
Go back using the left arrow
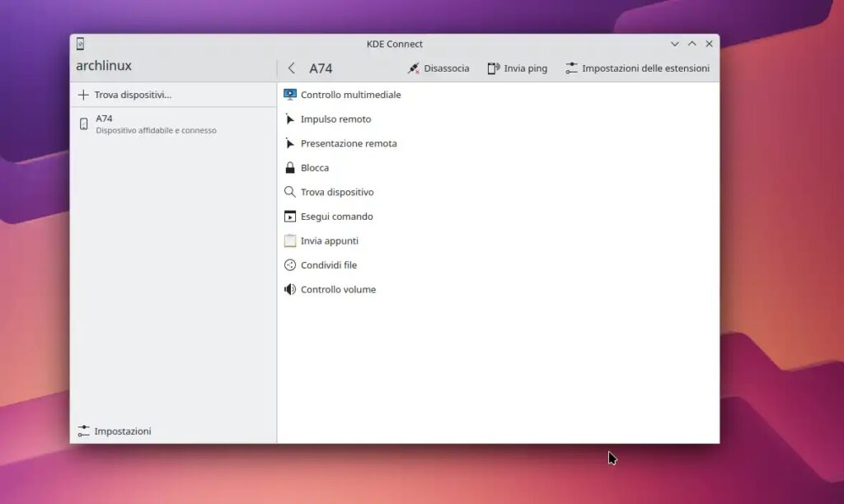[290, 68]
